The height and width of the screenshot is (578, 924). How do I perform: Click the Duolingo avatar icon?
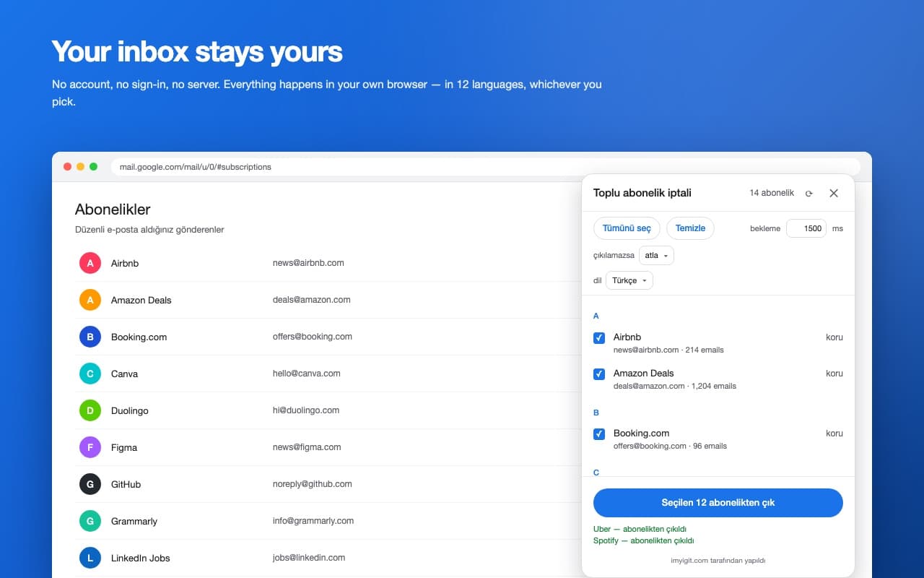tap(90, 410)
